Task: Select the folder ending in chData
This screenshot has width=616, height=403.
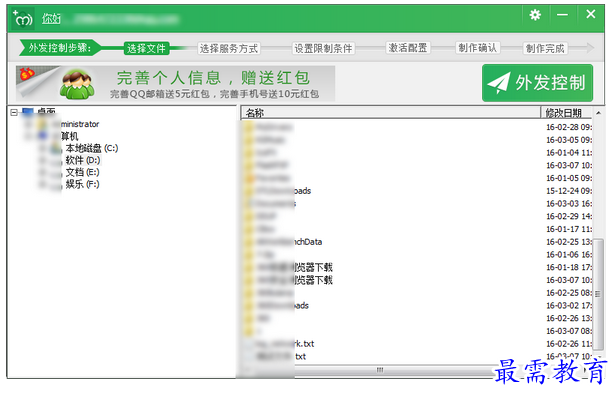Action: tap(289, 242)
